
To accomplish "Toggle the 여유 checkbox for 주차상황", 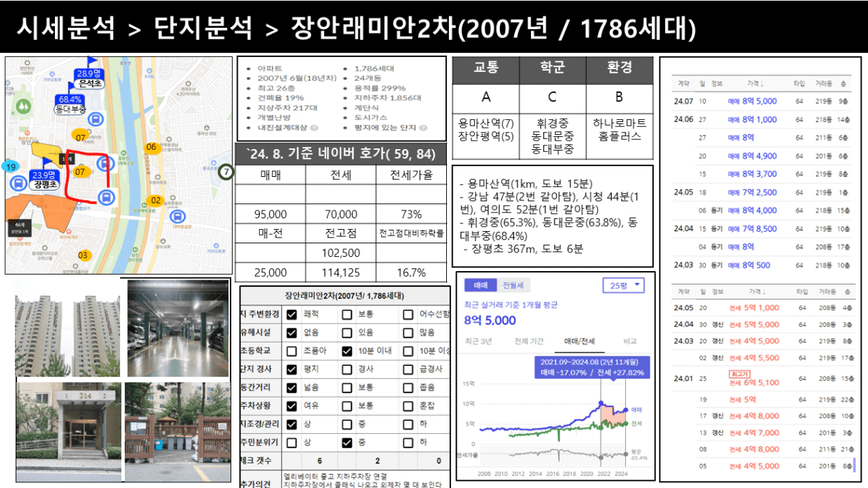I will [x=292, y=406].
